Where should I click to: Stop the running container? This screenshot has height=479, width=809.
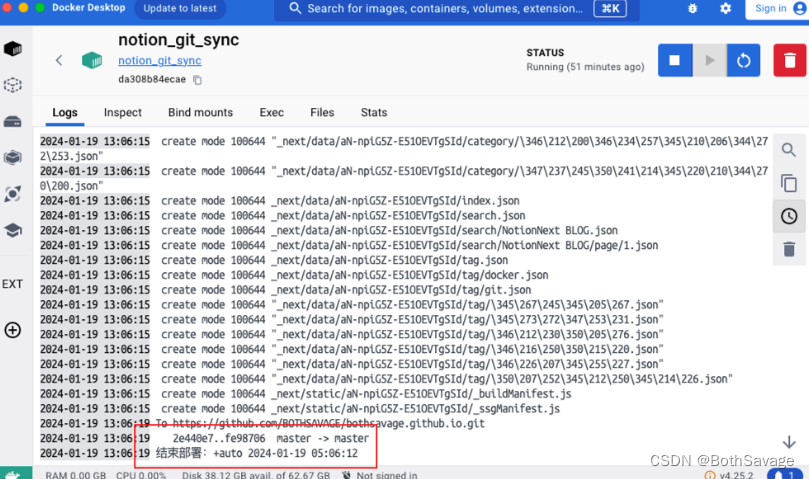click(675, 60)
